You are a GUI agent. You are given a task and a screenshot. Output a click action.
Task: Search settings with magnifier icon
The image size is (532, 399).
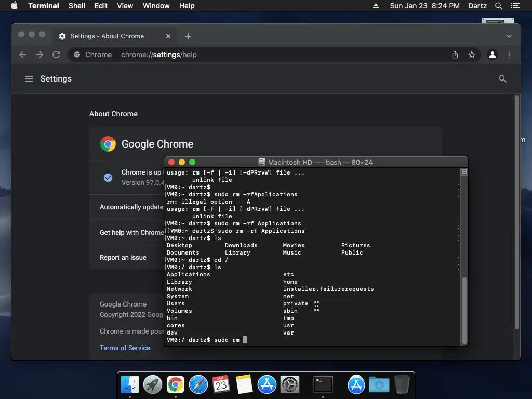tap(502, 79)
